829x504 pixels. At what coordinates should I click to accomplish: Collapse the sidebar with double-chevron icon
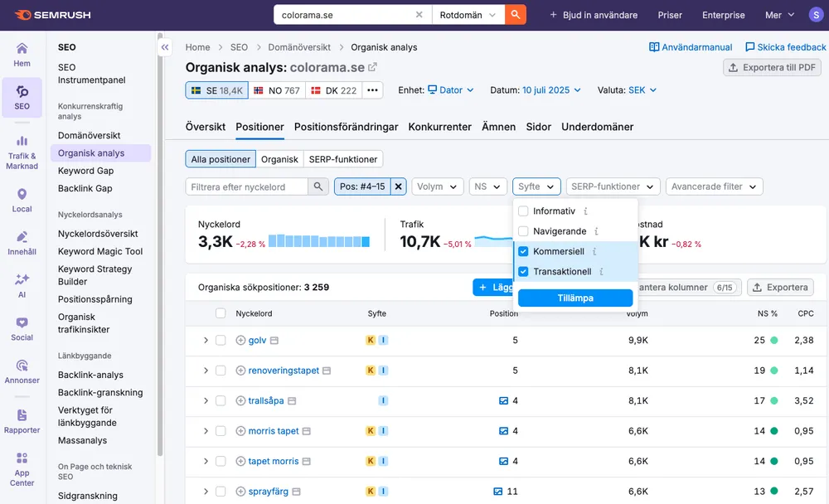click(x=165, y=47)
